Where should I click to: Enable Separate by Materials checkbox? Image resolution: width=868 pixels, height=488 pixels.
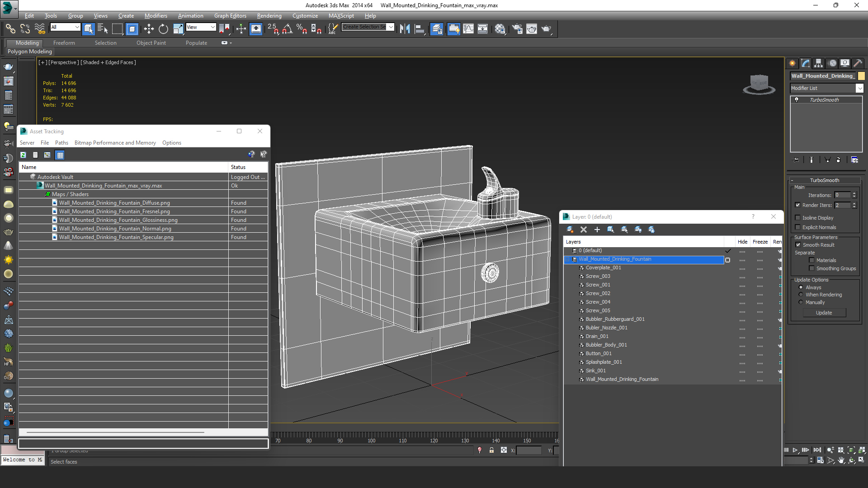pyautogui.click(x=811, y=260)
